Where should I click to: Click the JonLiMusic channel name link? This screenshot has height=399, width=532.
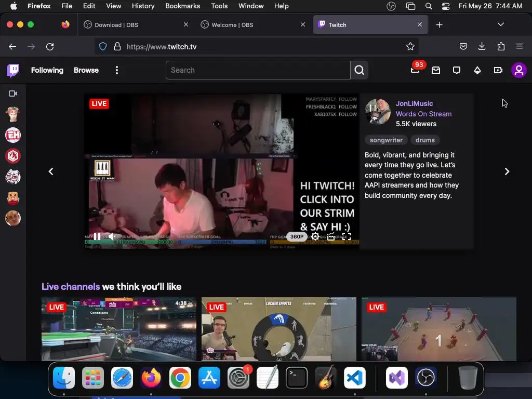(x=414, y=103)
